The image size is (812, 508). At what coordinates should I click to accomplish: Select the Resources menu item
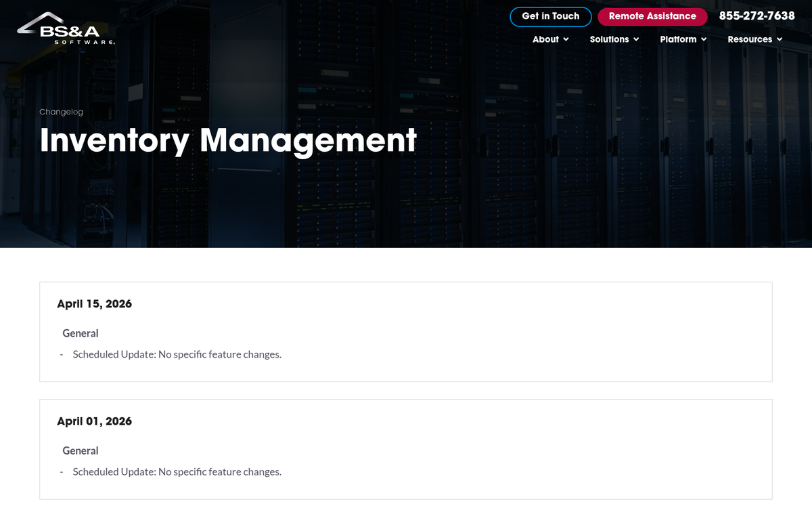click(750, 39)
